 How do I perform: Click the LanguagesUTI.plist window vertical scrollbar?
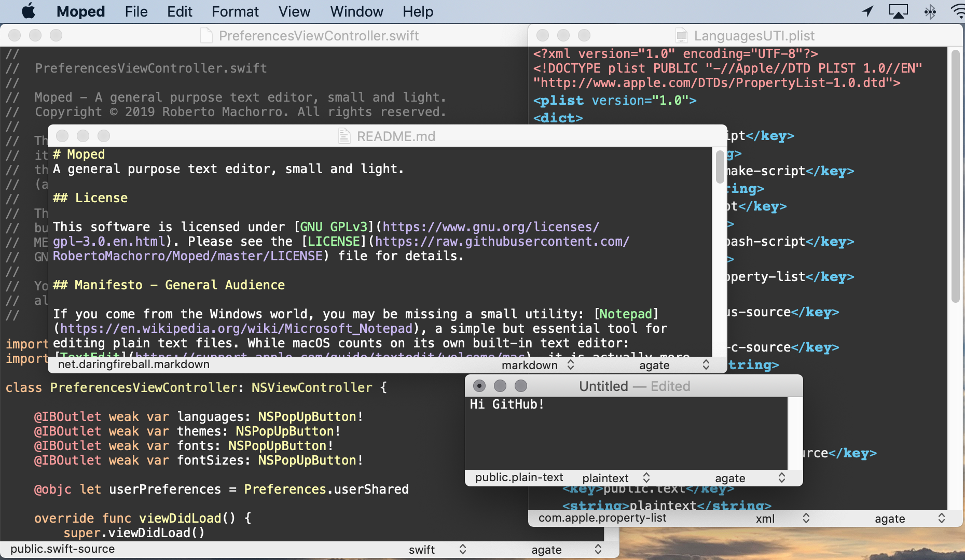(956, 176)
